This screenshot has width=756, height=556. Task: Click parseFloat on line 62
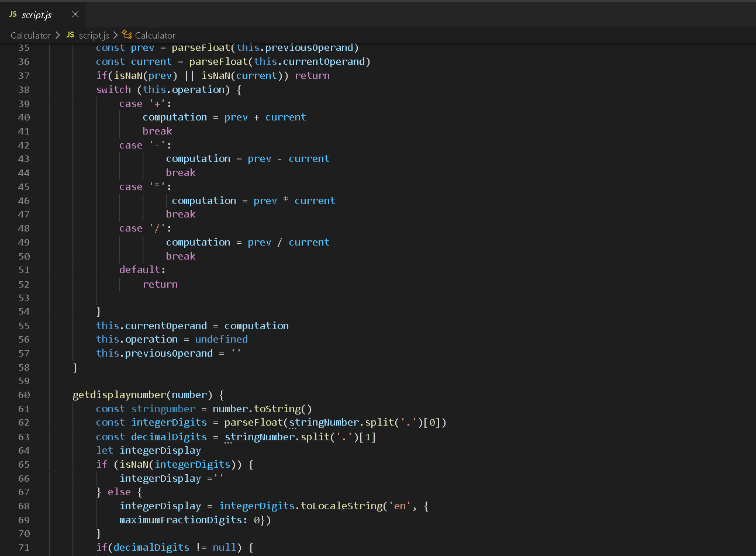point(254,422)
